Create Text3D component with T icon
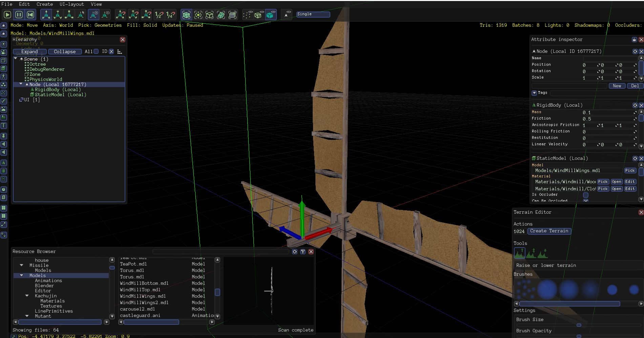Screen dimensions: 644x338 [4, 126]
